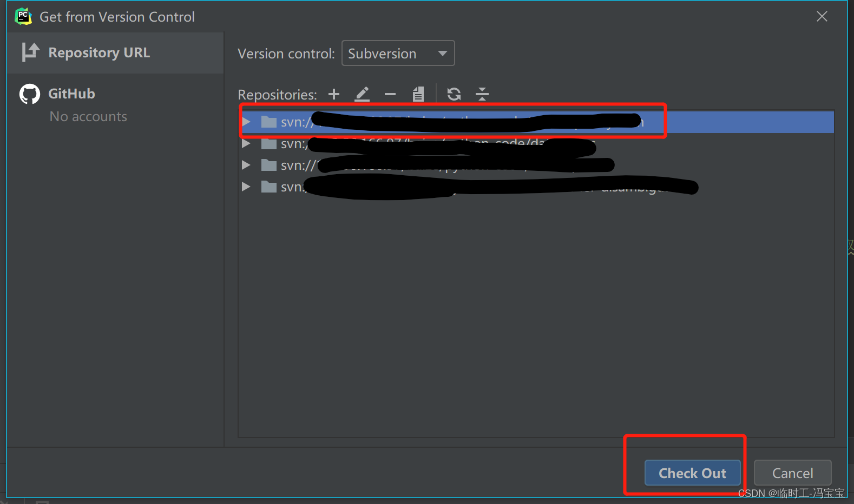Image resolution: width=854 pixels, height=504 pixels.
Task: Click the Cancel button
Action: pos(792,473)
